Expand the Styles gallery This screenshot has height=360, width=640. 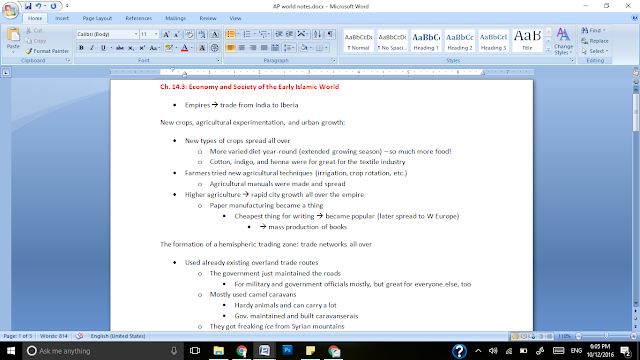548,50
